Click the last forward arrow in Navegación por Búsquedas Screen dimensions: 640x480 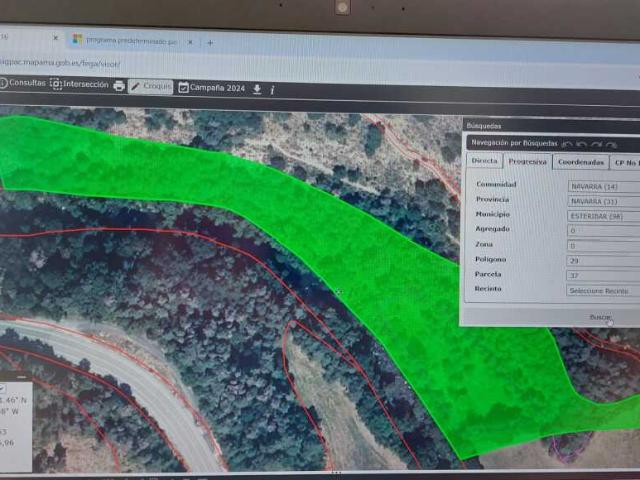(x=611, y=145)
